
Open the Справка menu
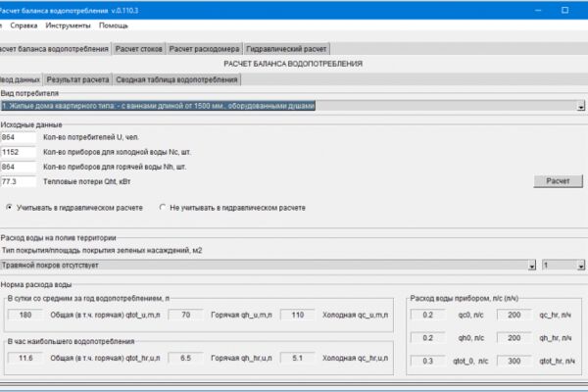pyautogui.click(x=24, y=25)
